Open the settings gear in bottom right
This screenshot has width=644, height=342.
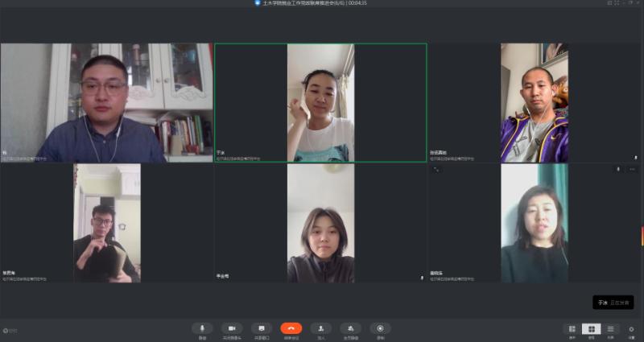pos(631,328)
